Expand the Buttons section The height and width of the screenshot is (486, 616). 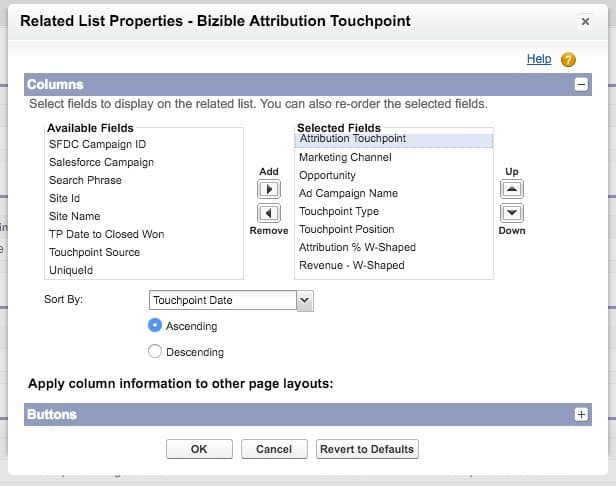581,414
